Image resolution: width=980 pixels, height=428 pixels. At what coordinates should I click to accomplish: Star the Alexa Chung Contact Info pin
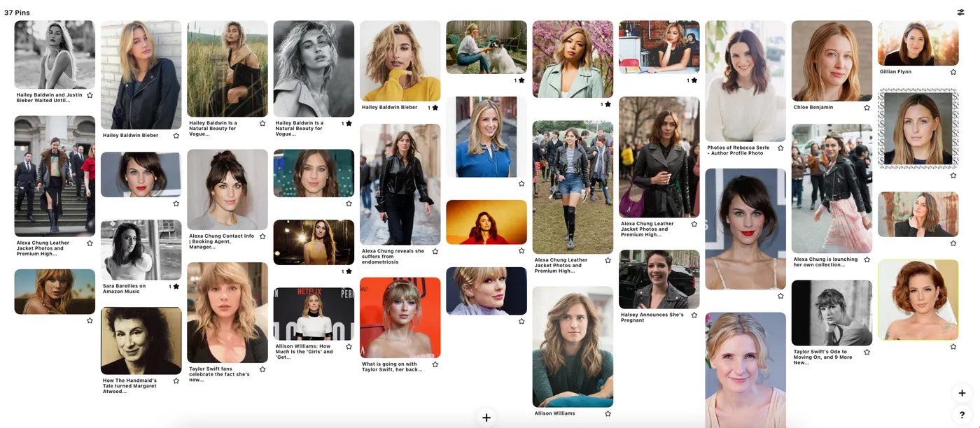point(262,236)
